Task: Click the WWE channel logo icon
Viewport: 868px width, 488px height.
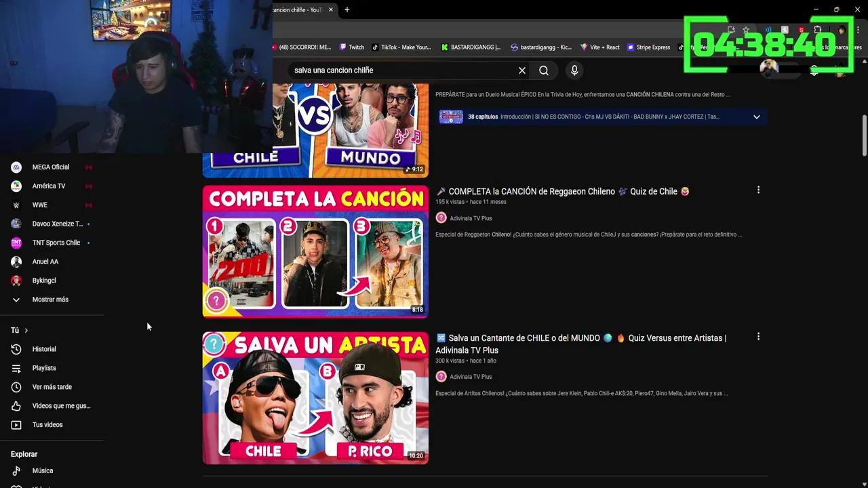Action: click(16, 205)
